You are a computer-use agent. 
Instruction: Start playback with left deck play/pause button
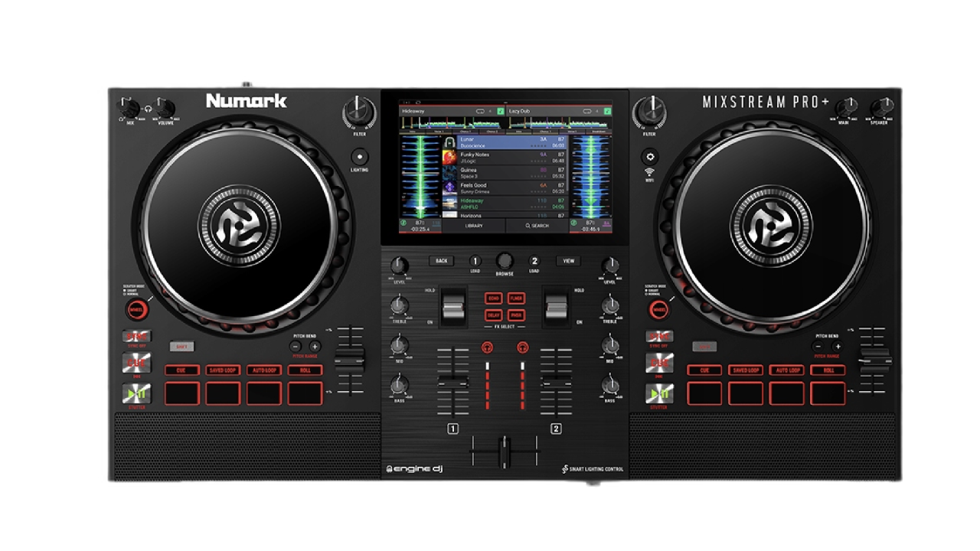(x=139, y=393)
